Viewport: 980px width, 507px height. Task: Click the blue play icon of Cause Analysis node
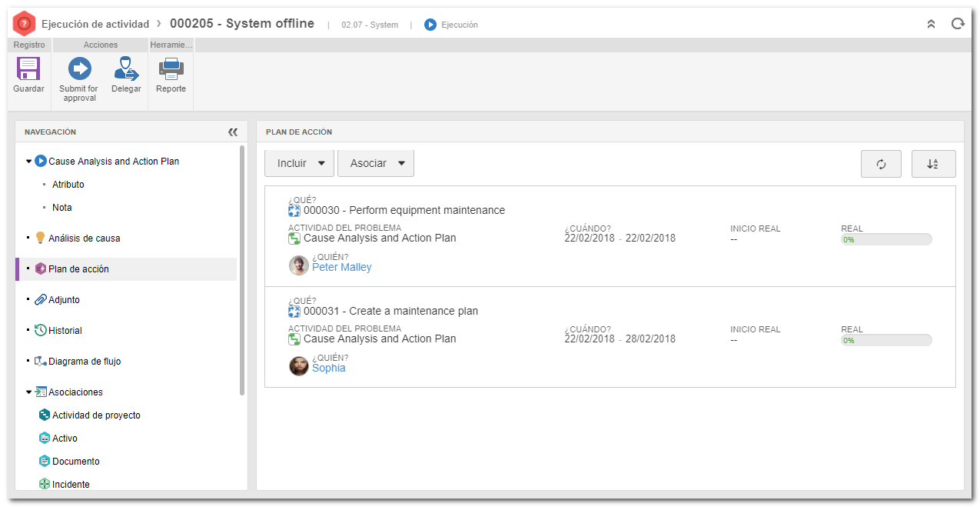(41, 162)
